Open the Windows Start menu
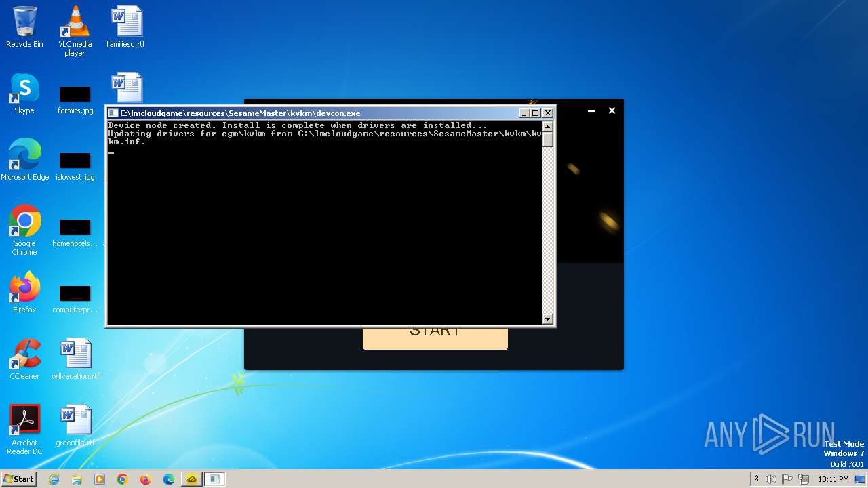Viewport: 868px width, 488px height. (18, 479)
